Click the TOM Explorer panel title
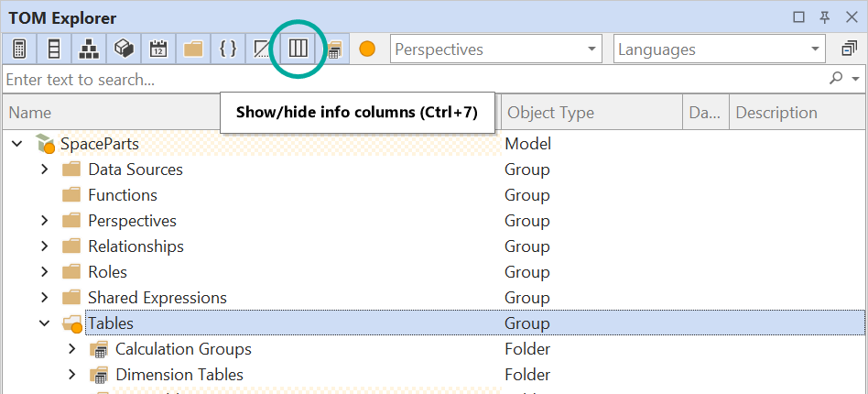Screen dimensions: 868x394 [x=62, y=17]
